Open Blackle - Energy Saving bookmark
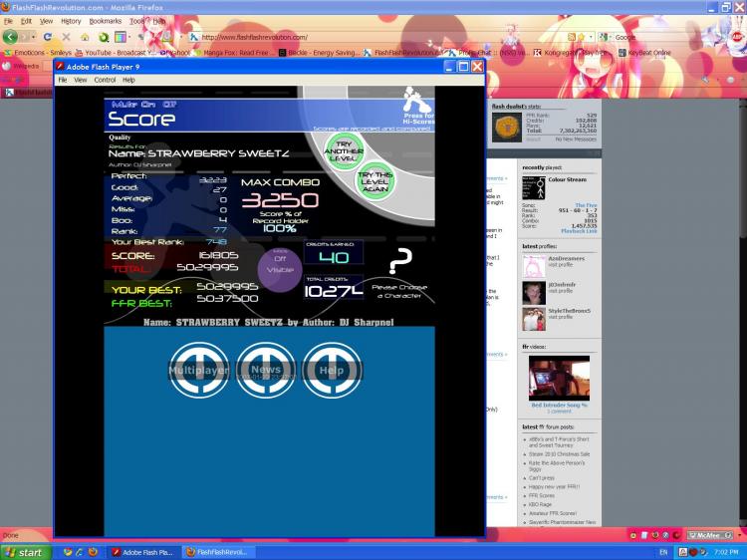This screenshot has width=747, height=560. pyautogui.click(x=320, y=53)
